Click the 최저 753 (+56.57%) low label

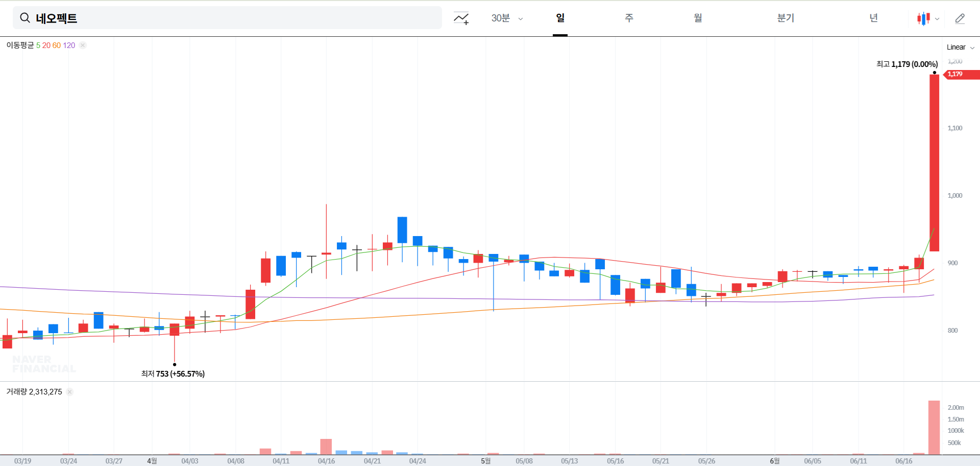click(173, 374)
